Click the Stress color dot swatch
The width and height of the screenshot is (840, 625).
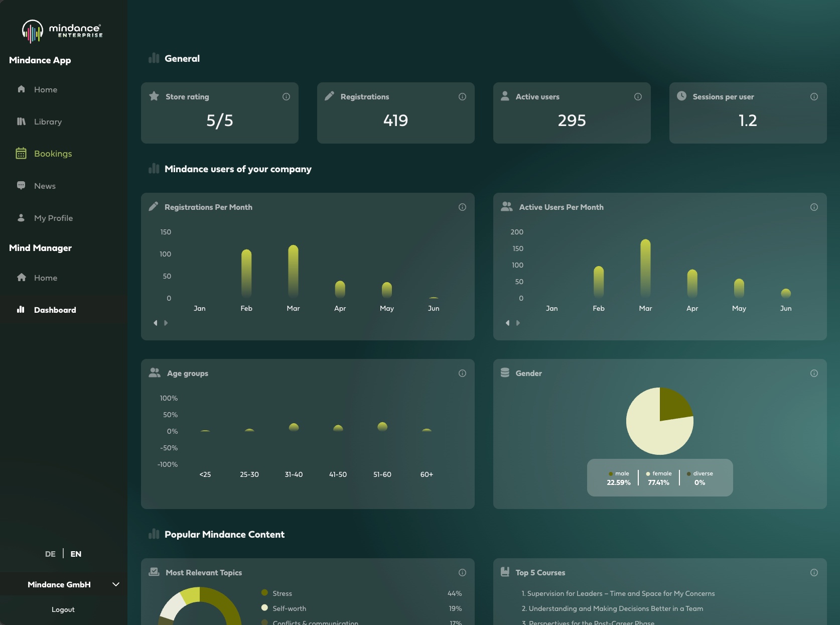264,593
